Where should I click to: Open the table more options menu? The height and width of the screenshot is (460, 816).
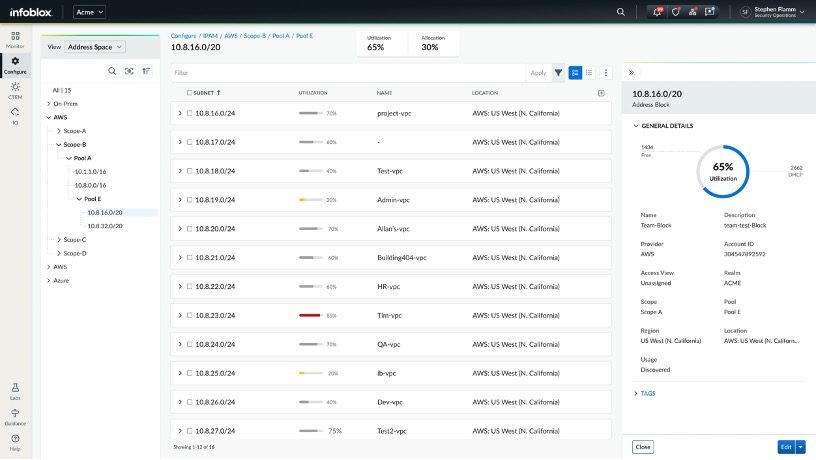[606, 73]
